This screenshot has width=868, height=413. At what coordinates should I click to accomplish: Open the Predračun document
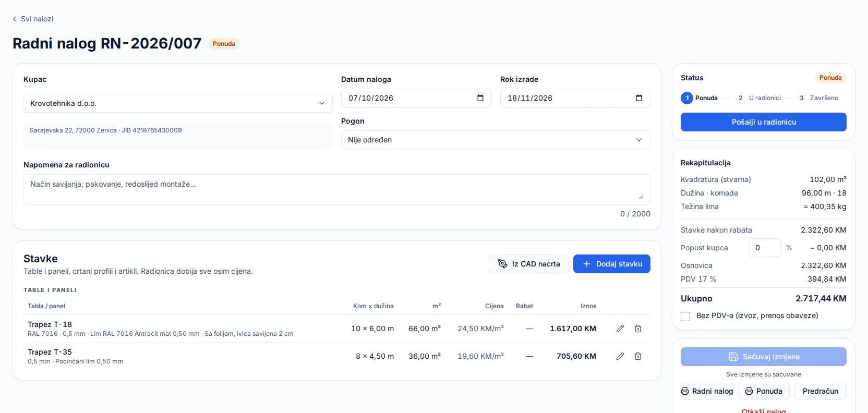point(821,391)
